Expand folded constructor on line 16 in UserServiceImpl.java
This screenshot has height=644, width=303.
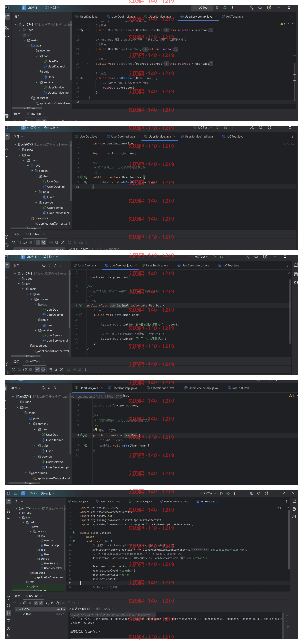[x=87, y=30]
